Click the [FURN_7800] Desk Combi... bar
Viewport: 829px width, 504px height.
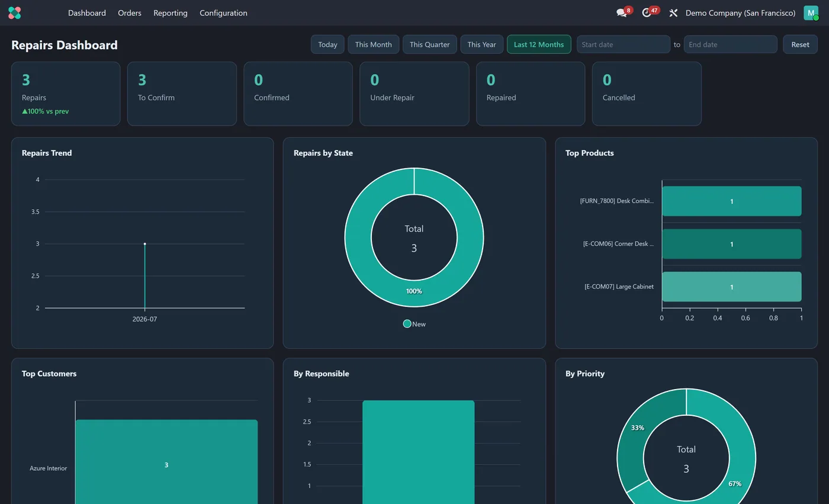pyautogui.click(x=731, y=201)
